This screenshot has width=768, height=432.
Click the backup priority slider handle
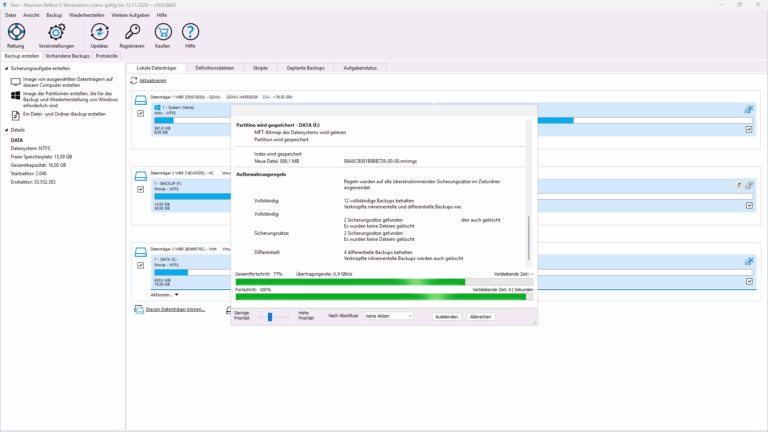(270, 317)
